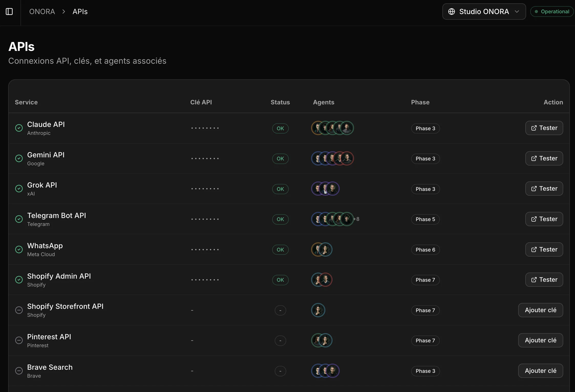Click Ajouter clé for Pinterest API

tap(540, 340)
